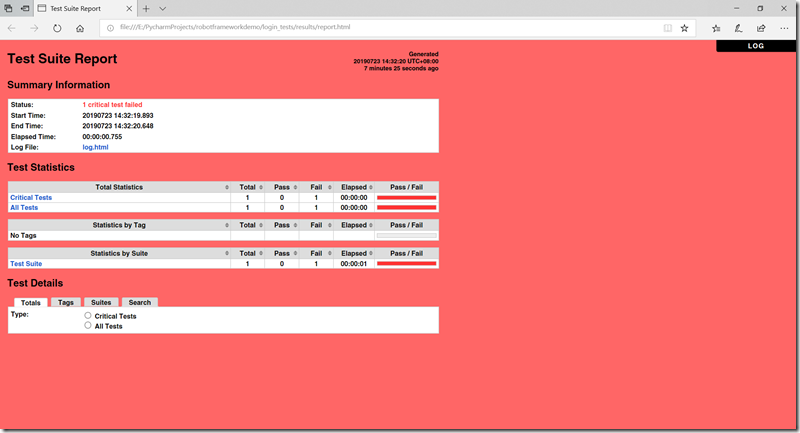Open the Favorites hub icon
Viewport: 800px width, 433px height.
click(716, 29)
